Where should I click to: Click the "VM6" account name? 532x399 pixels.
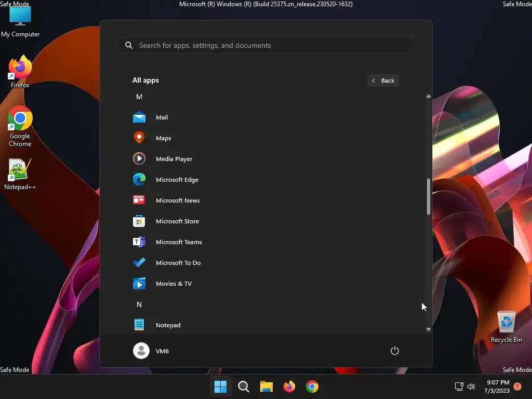pos(162,351)
